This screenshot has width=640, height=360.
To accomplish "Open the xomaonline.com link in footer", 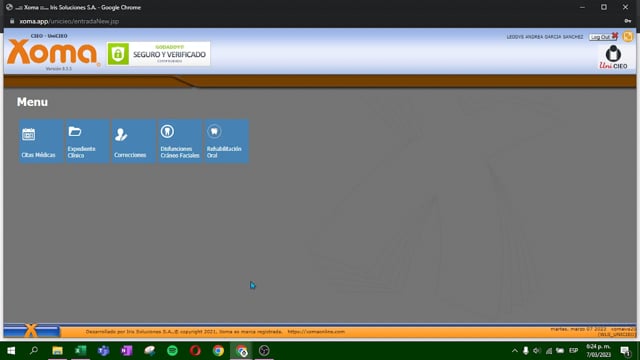I will point(316,332).
